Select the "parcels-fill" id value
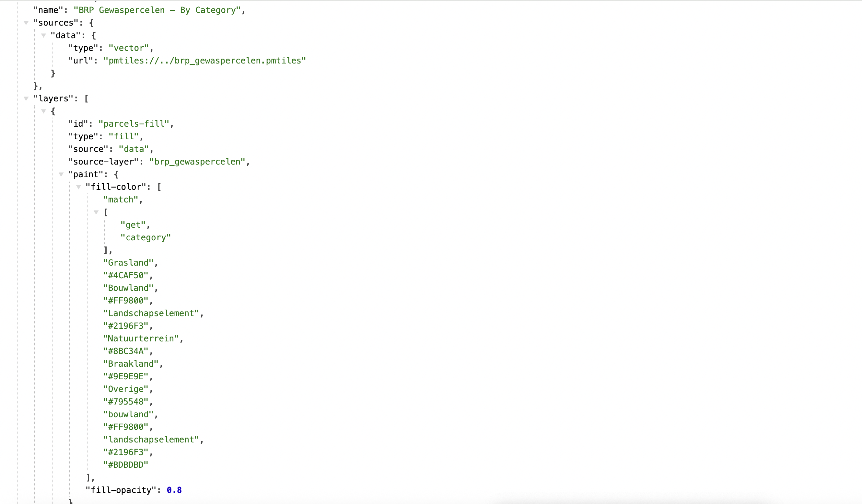This screenshot has width=862, height=504. [134, 124]
